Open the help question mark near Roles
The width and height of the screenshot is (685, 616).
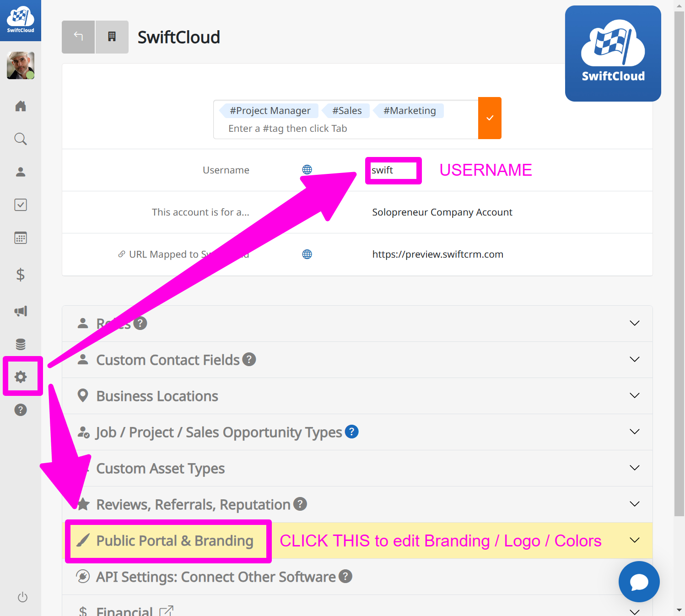click(x=140, y=323)
